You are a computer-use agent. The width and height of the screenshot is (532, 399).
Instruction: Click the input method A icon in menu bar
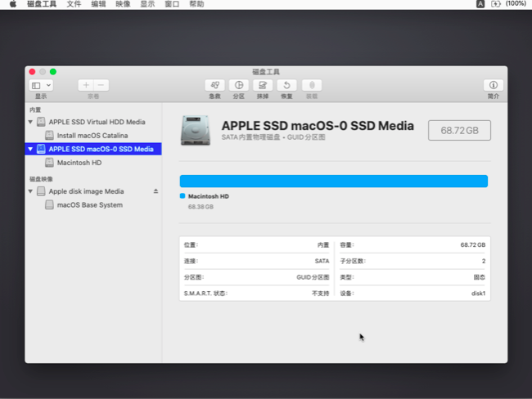click(480, 4)
